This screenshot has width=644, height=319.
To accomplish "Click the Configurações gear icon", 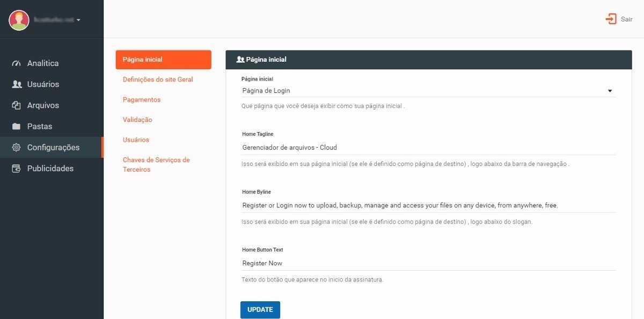I will point(16,148).
